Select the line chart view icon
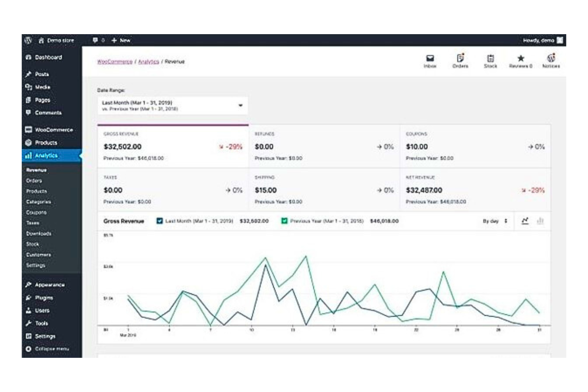The width and height of the screenshot is (588, 392). (526, 222)
